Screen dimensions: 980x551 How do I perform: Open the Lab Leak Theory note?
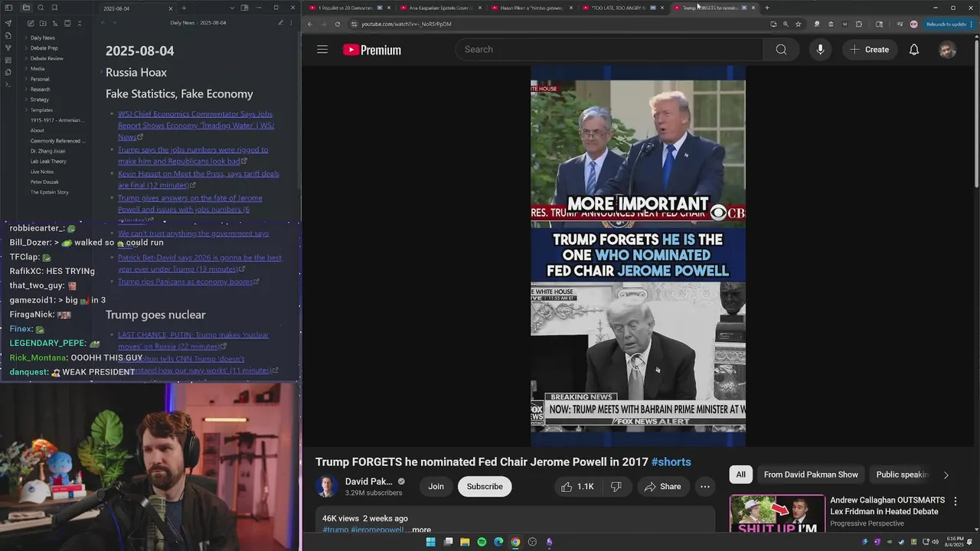(x=48, y=161)
